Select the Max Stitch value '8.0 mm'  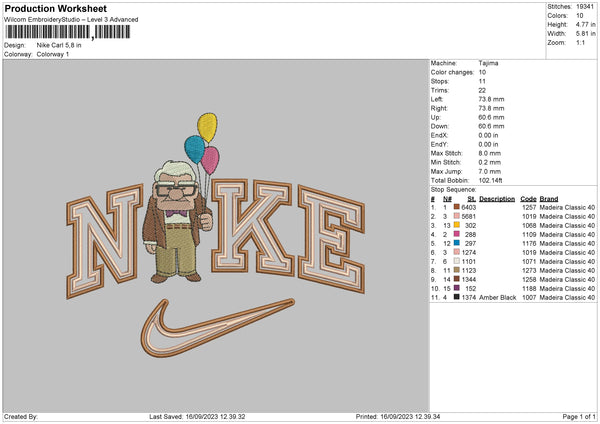pos(489,153)
